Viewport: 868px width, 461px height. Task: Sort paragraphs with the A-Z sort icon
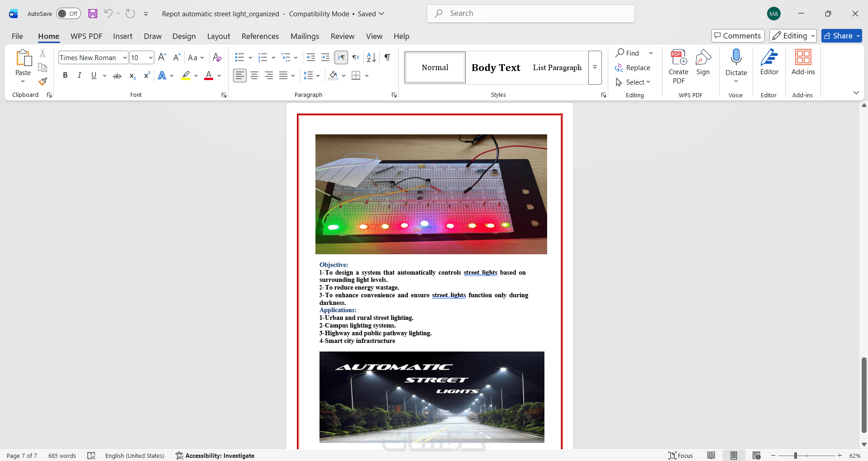pyautogui.click(x=372, y=57)
